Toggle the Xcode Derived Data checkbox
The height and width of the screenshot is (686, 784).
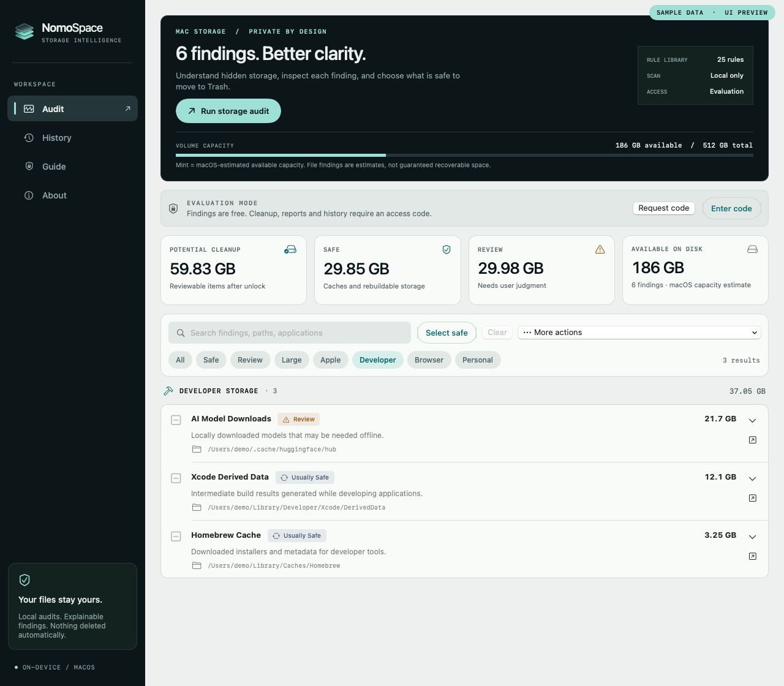(176, 478)
